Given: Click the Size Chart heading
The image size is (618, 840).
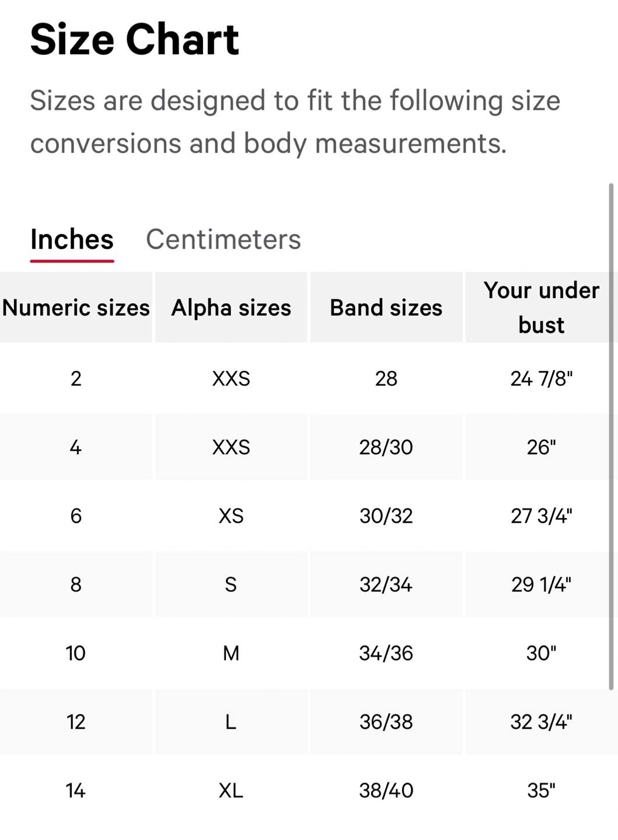Looking at the screenshot, I should click(x=134, y=40).
